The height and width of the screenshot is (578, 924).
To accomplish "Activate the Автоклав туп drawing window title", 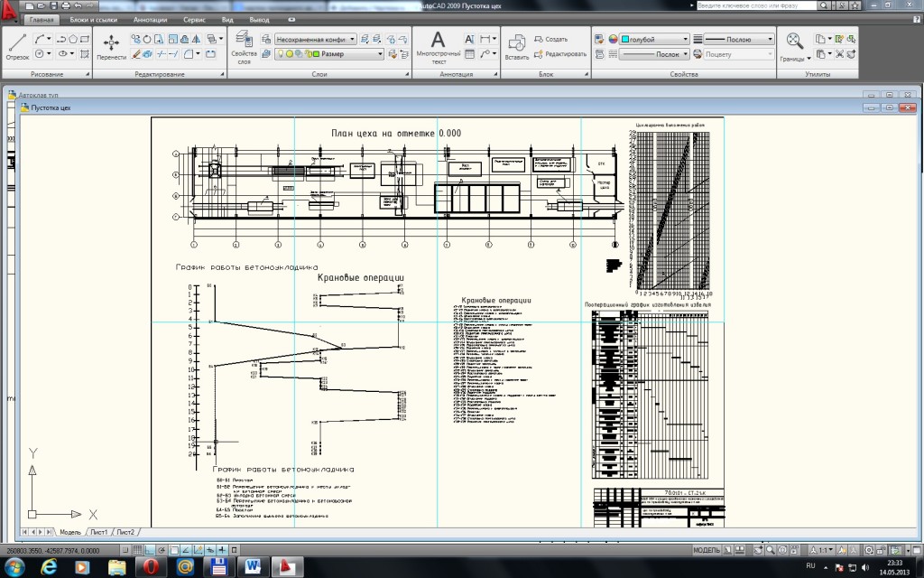I will pos(38,95).
